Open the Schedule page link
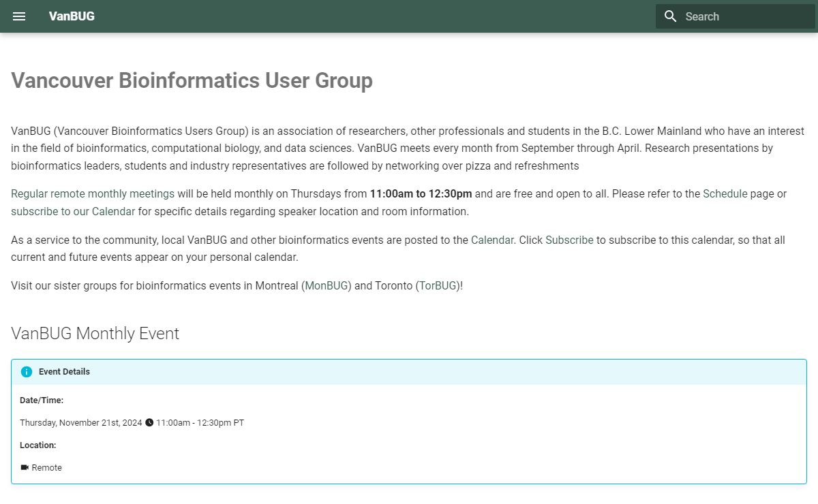This screenshot has width=818, height=504. (x=725, y=193)
